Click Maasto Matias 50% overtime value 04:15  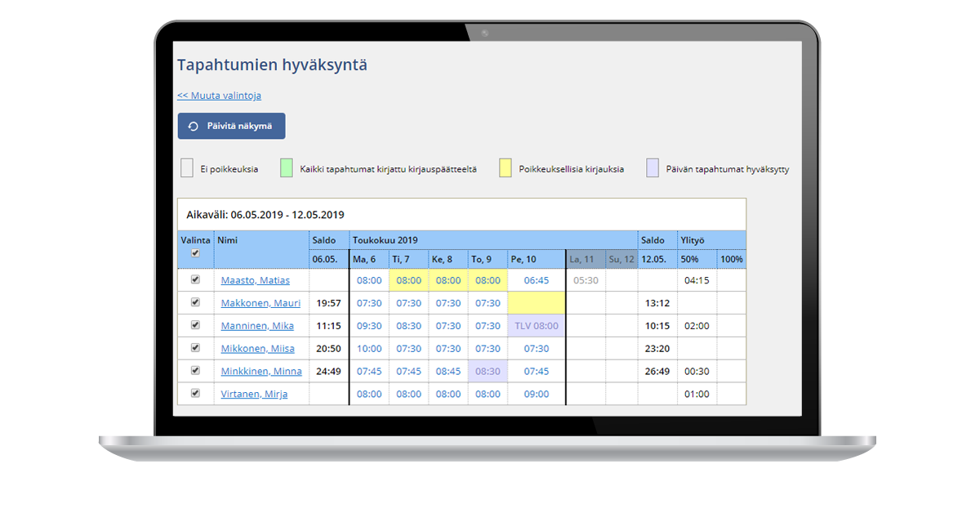[696, 280]
